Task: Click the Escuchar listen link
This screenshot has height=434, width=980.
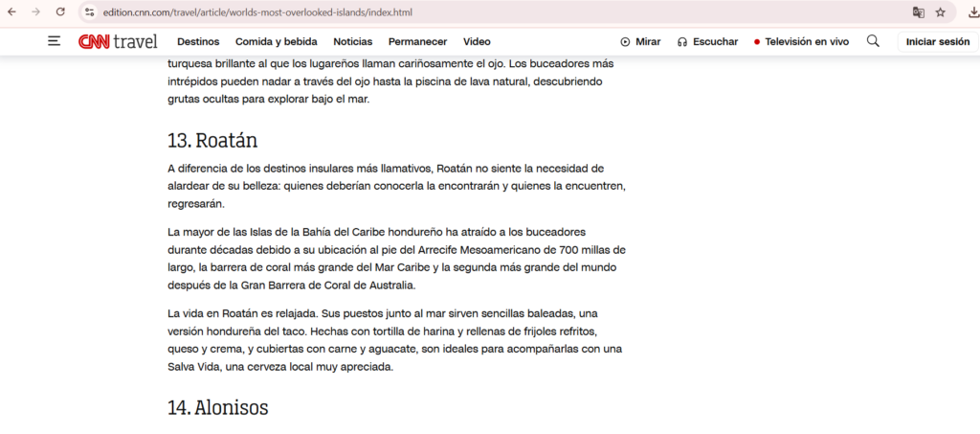Action: pos(707,42)
